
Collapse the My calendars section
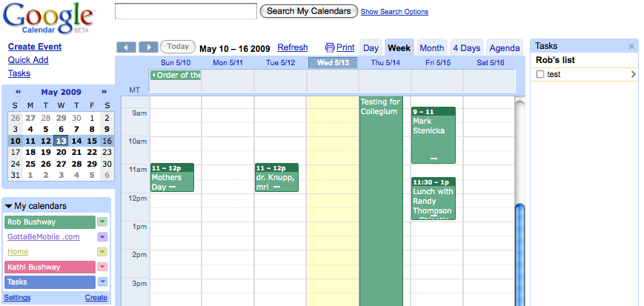pyautogui.click(x=9, y=206)
